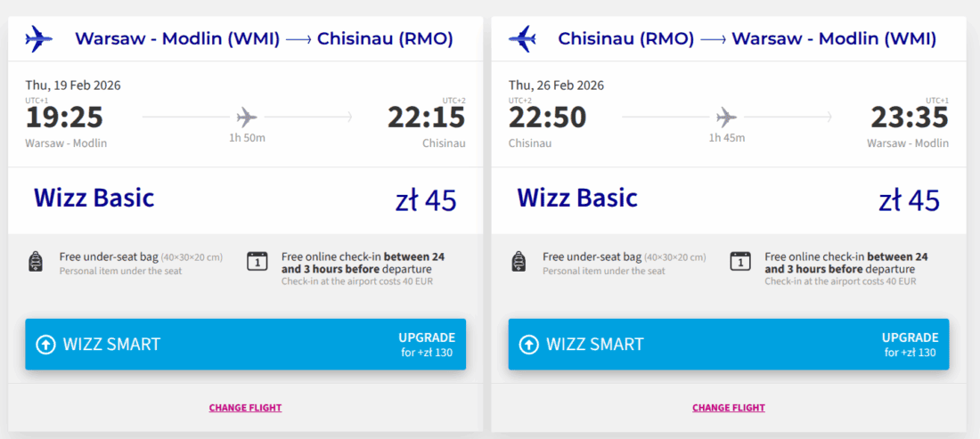Click the calendar check-in icon in return card
Viewport: 980px width, 439px height.
tap(739, 261)
